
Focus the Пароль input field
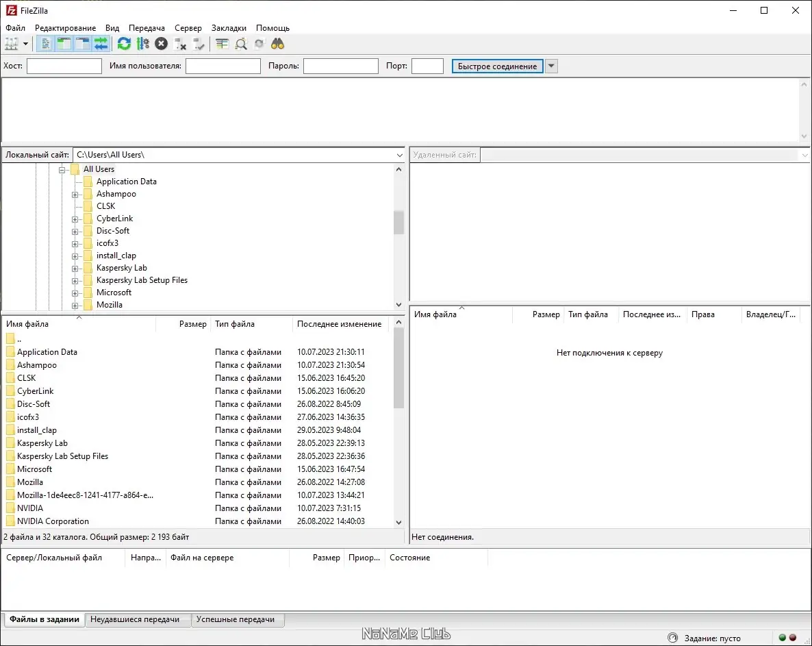pos(341,66)
